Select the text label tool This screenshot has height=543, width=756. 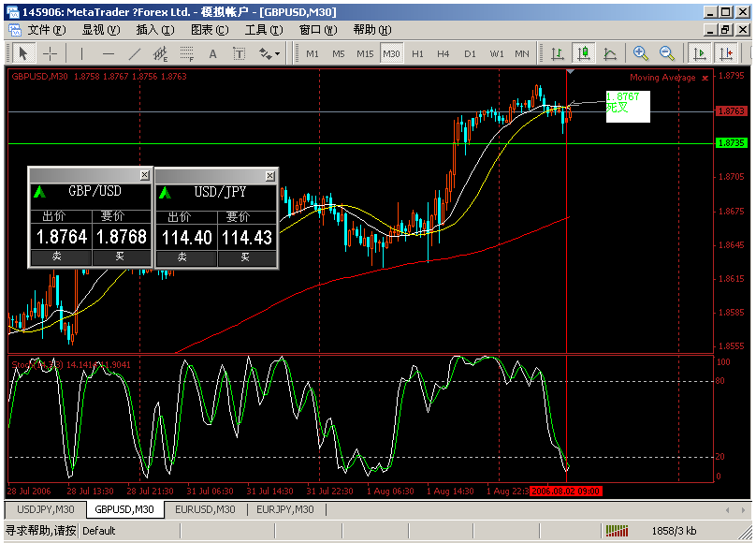pyautogui.click(x=239, y=53)
